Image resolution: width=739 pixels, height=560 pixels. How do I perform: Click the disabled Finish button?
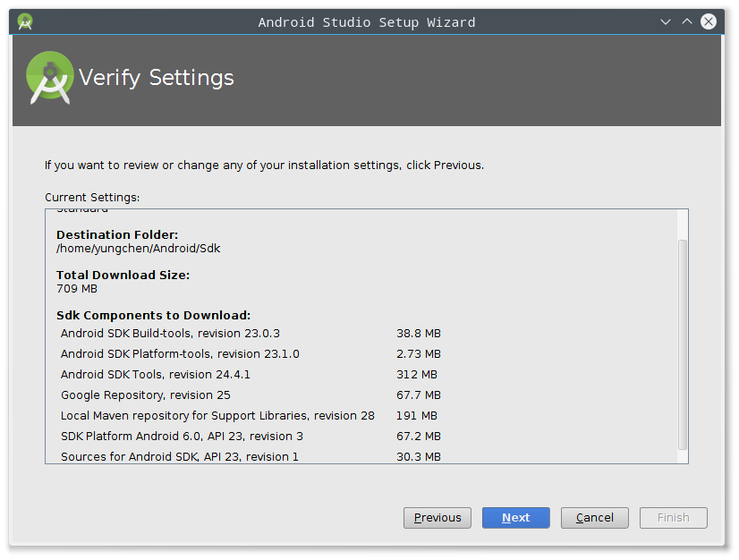[x=673, y=518]
